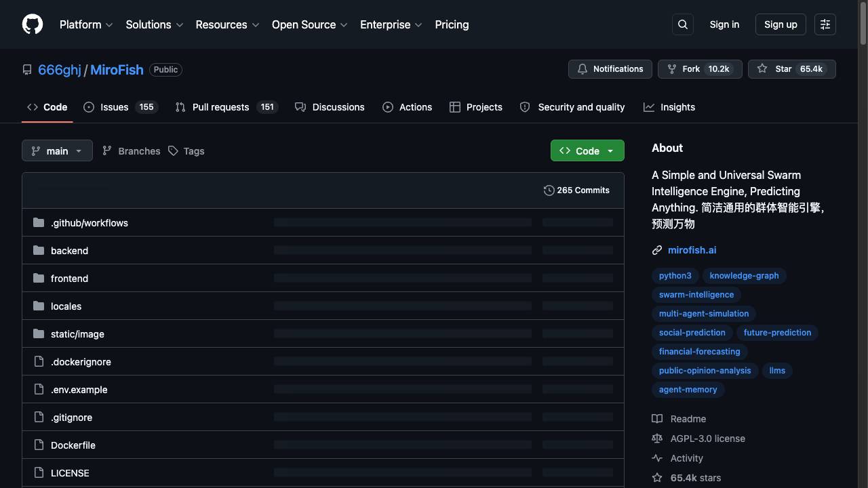
Task: Click the Sign up button
Action: (x=781, y=24)
